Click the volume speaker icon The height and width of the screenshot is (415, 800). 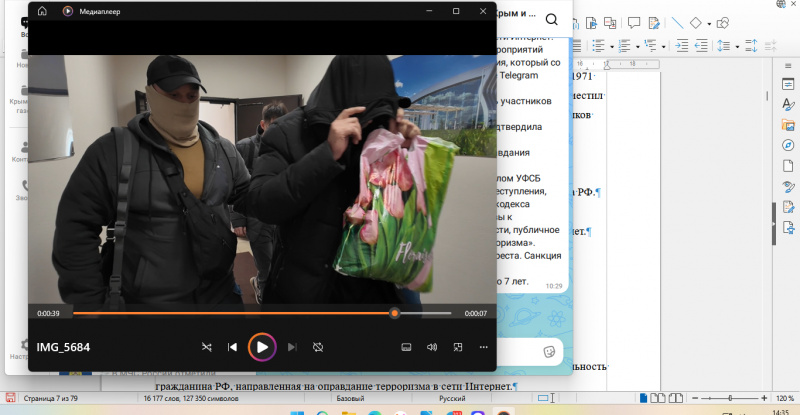click(x=432, y=347)
